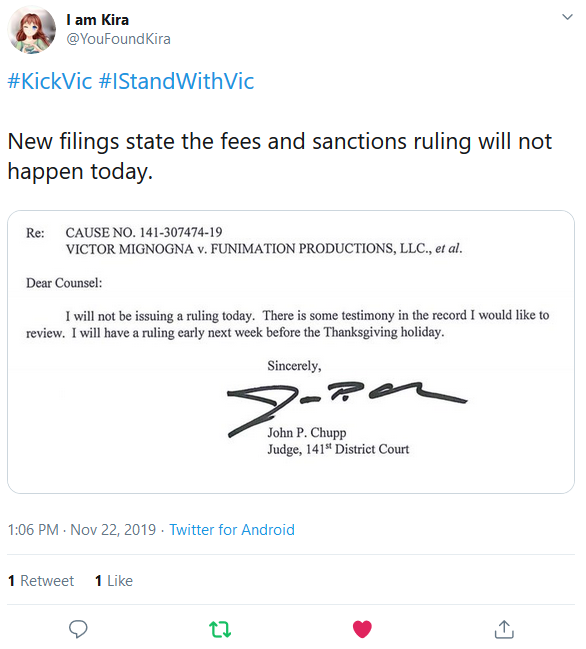Open the #KickVic hashtag
Viewport: 586px width, 649px height.
(50, 81)
